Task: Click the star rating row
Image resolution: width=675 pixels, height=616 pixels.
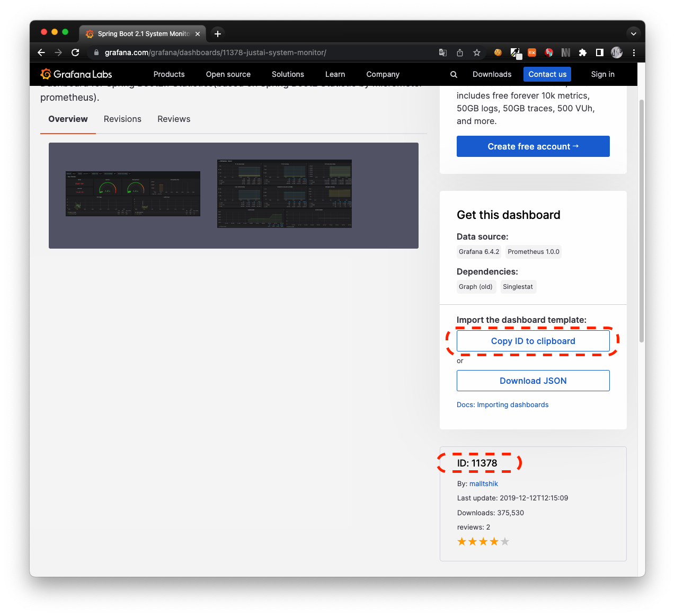Action: pos(483,541)
